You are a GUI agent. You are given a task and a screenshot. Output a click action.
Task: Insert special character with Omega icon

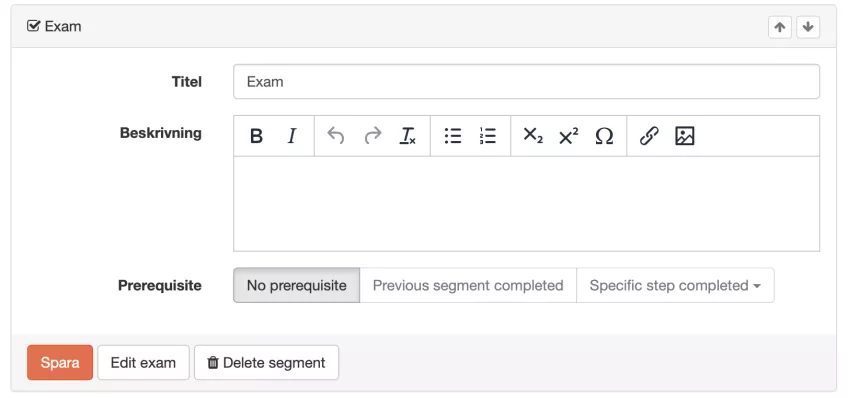pyautogui.click(x=604, y=136)
